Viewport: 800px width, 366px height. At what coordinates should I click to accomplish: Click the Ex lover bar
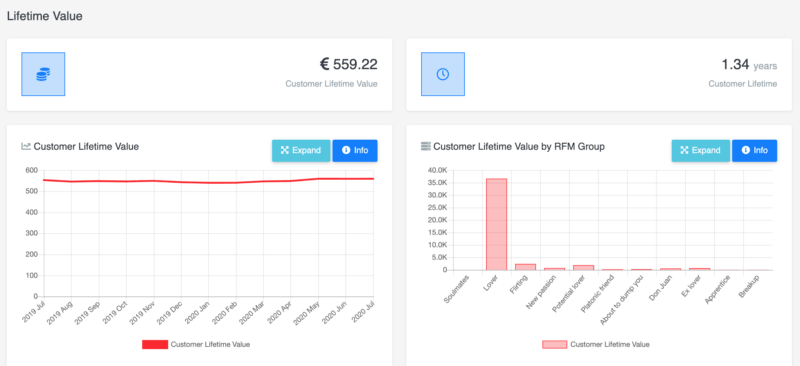pos(699,269)
